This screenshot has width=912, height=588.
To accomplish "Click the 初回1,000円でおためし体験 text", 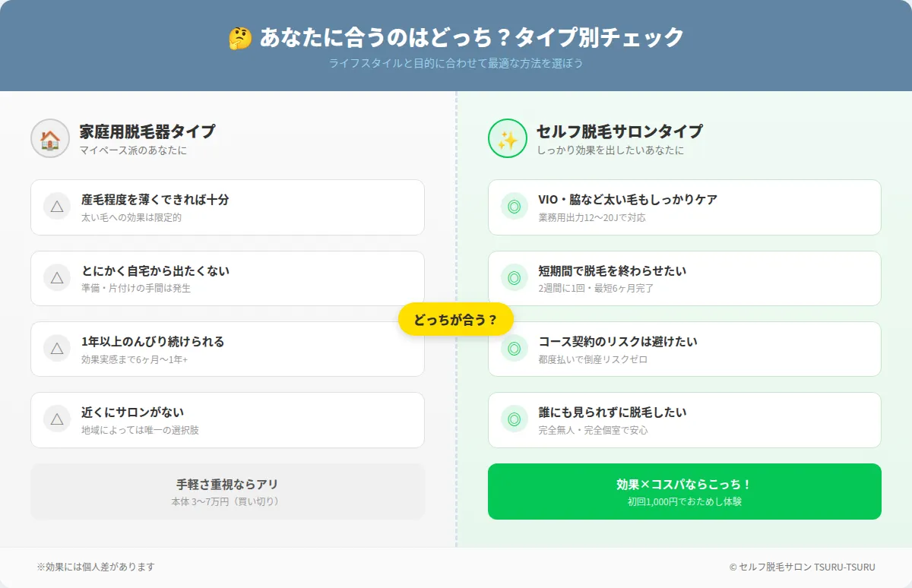I will (x=685, y=501).
